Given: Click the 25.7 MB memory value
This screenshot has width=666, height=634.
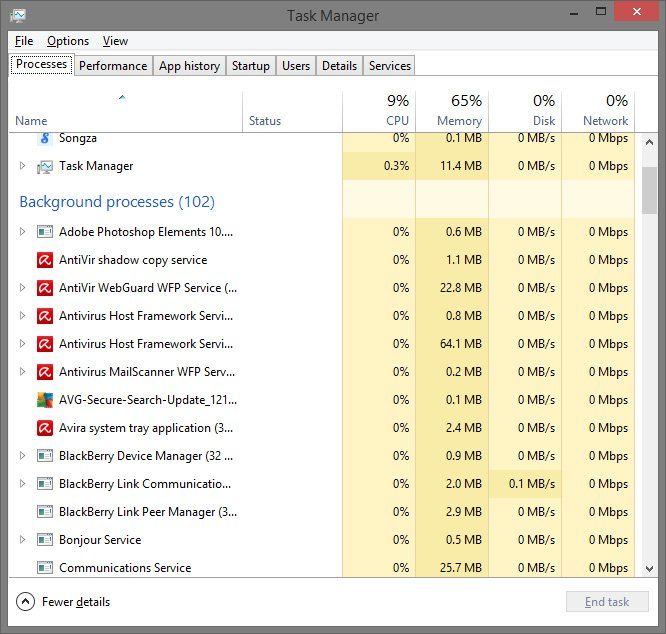Looking at the screenshot, I should (461, 568).
